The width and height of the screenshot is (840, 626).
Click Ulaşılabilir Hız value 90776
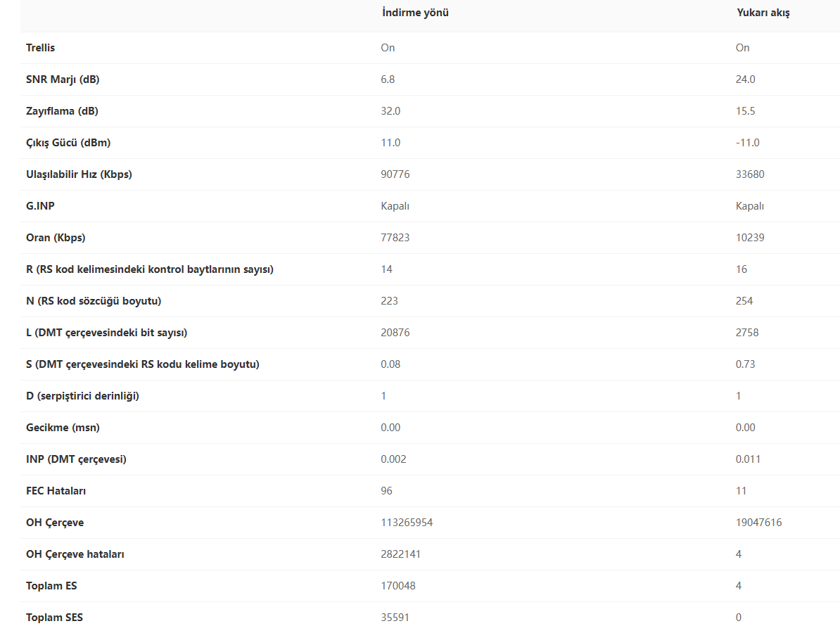[395, 174]
